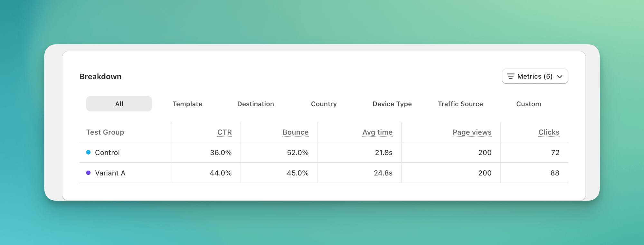Open the Device Type tab
The height and width of the screenshot is (245, 644).
click(392, 104)
